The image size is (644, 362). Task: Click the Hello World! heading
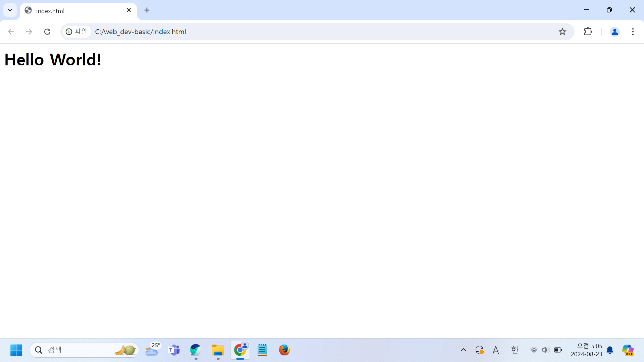coord(53,60)
